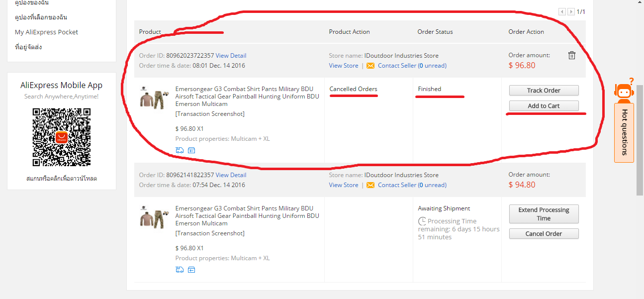
Task: Click the Finished order status text
Action: click(430, 89)
